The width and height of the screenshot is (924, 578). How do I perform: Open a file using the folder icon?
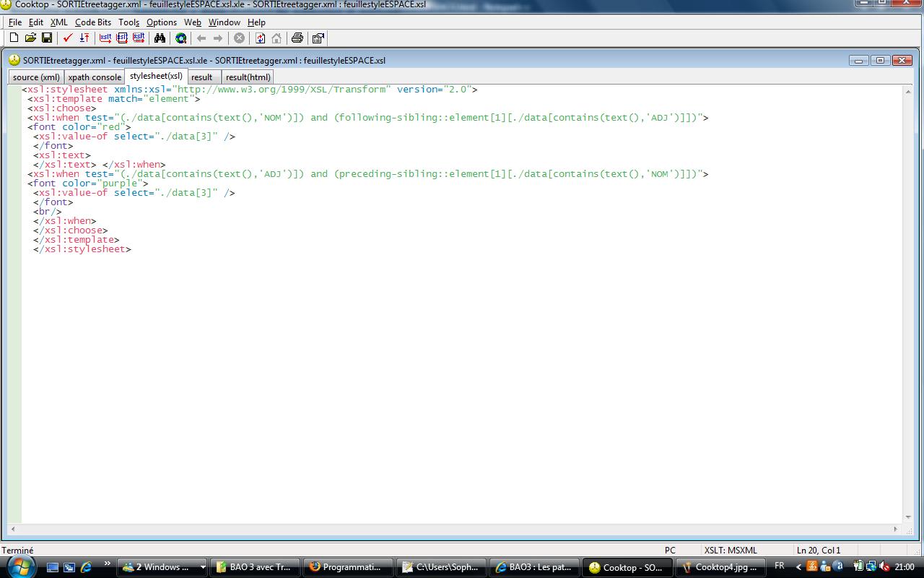click(30, 38)
